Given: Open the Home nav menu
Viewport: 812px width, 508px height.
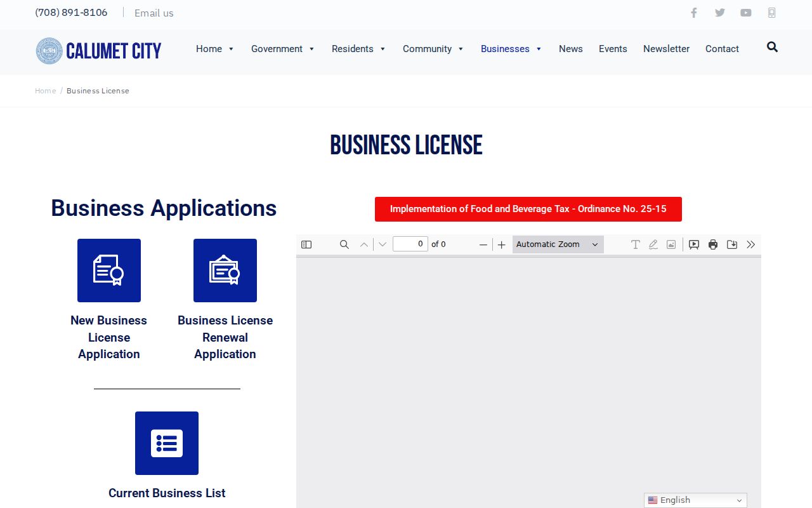Looking at the screenshot, I should (x=215, y=49).
